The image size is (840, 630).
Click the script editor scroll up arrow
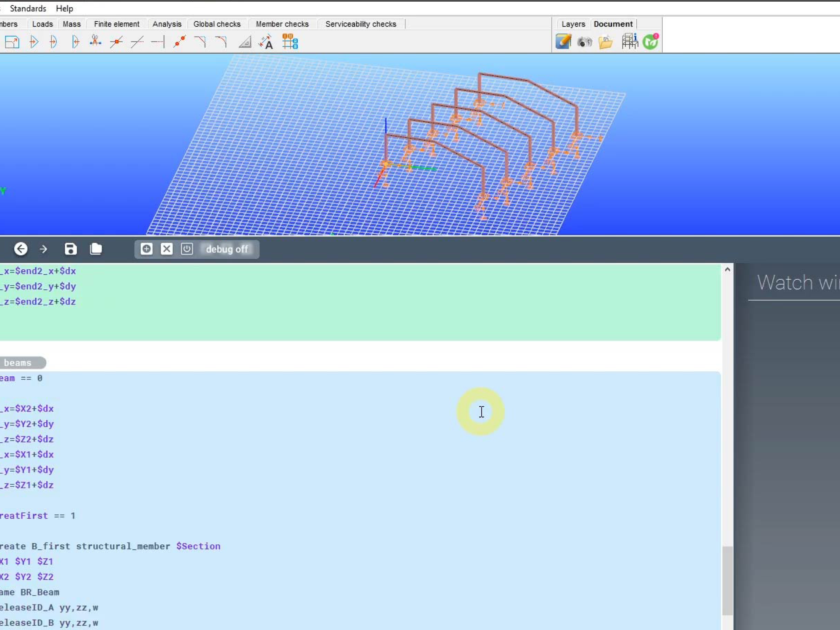click(727, 270)
